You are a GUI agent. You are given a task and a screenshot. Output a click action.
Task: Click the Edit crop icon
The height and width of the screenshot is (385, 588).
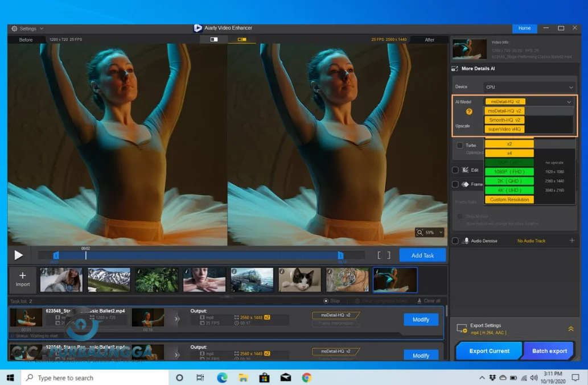[x=466, y=170]
